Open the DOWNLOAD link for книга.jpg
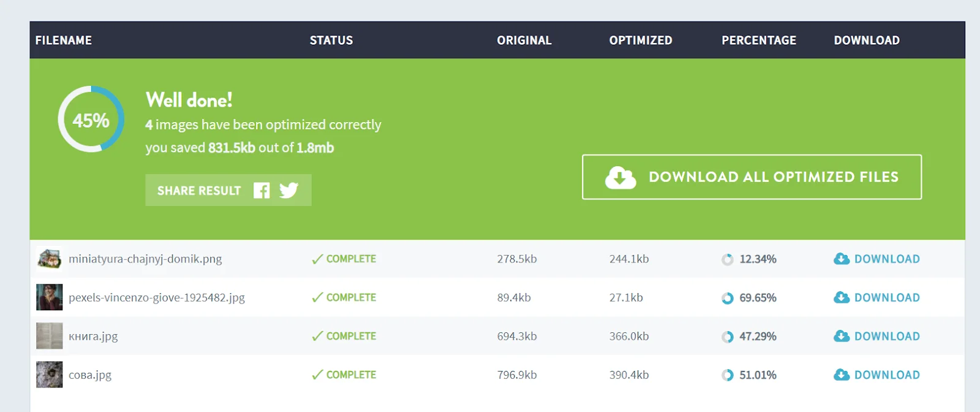The width and height of the screenshot is (980, 412). point(886,336)
